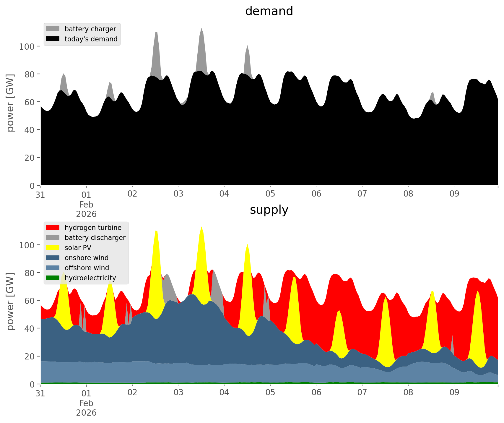Image resolution: width=504 pixels, height=423 pixels.
Task: Click the yellow solar PV legend swatch
Action: (53, 247)
